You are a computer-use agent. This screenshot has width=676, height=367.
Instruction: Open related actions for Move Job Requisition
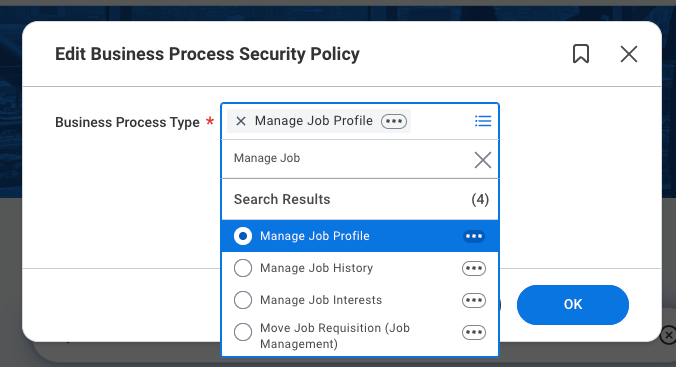(x=474, y=332)
